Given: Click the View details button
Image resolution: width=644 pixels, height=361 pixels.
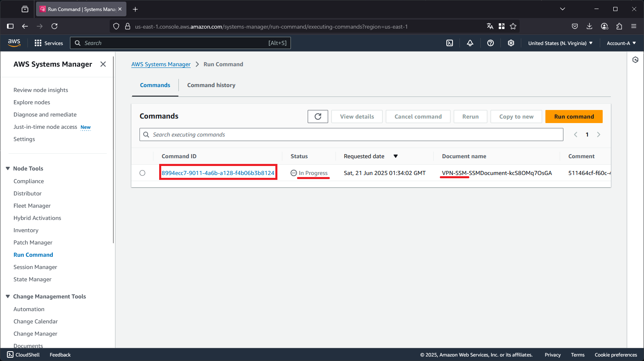Looking at the screenshot, I should pyautogui.click(x=357, y=117).
